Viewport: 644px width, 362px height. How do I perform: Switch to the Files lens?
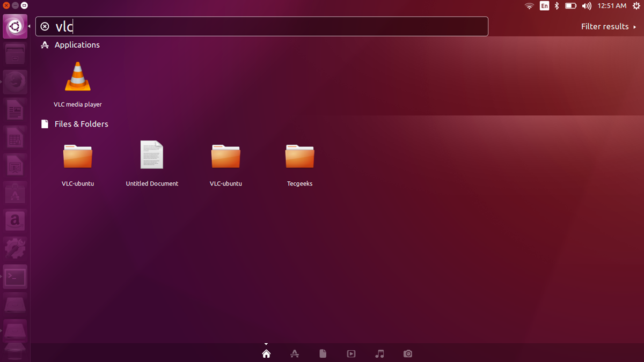coord(323,353)
